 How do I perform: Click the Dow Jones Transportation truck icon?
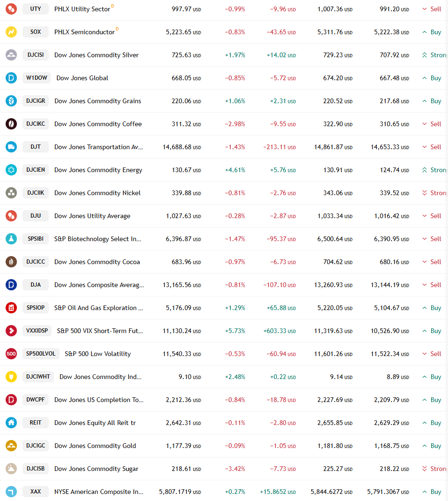pos(11,147)
